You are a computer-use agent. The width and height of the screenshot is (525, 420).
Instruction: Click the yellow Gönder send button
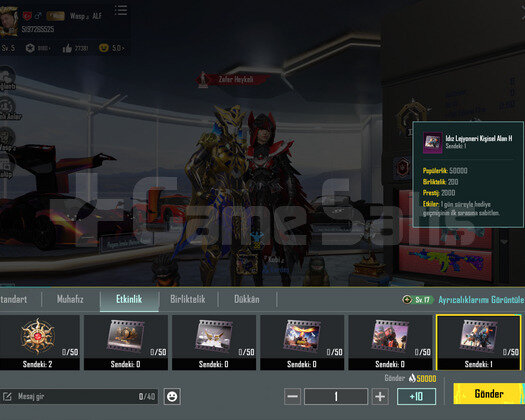click(x=489, y=394)
